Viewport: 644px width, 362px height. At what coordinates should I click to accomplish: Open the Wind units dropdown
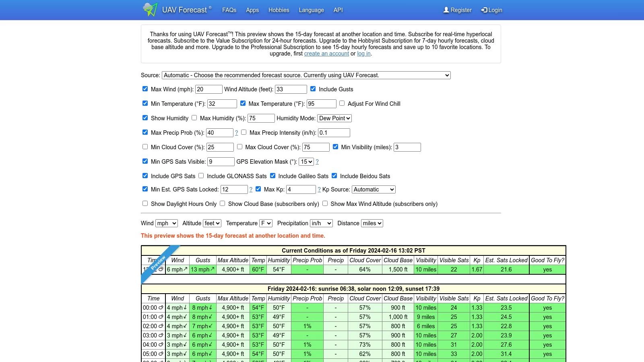167,223
